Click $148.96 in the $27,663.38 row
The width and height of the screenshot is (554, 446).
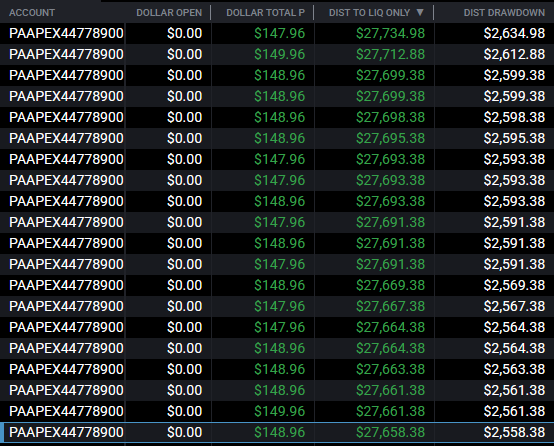(279, 369)
